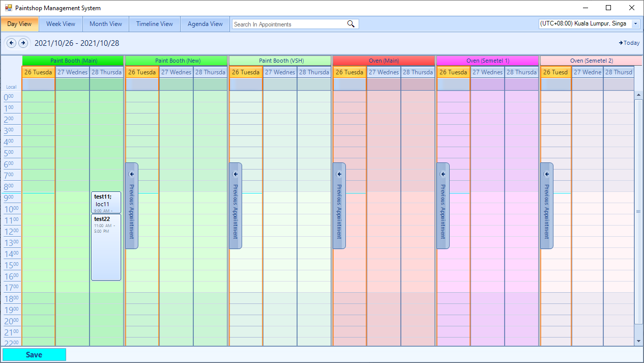
Task: Select the Paint Booth (Main) resource header
Action: click(73, 61)
